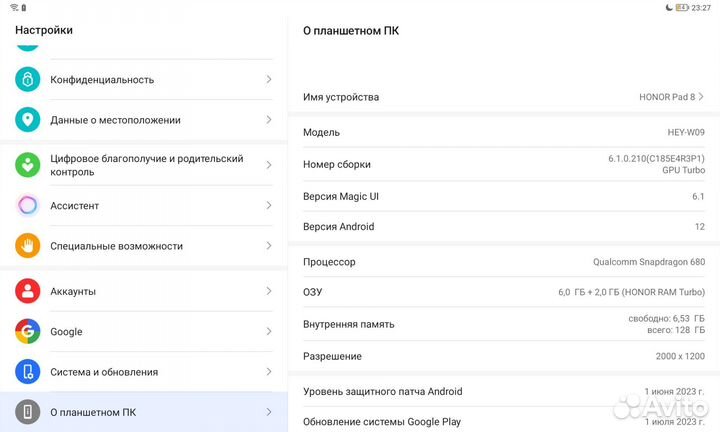Tap the Имя устройства row label

(x=341, y=97)
